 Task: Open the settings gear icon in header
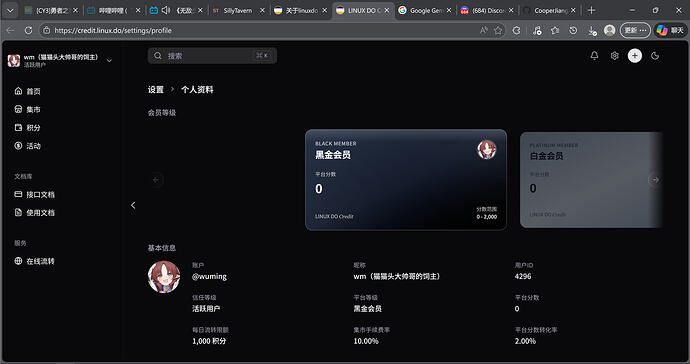pyautogui.click(x=614, y=56)
